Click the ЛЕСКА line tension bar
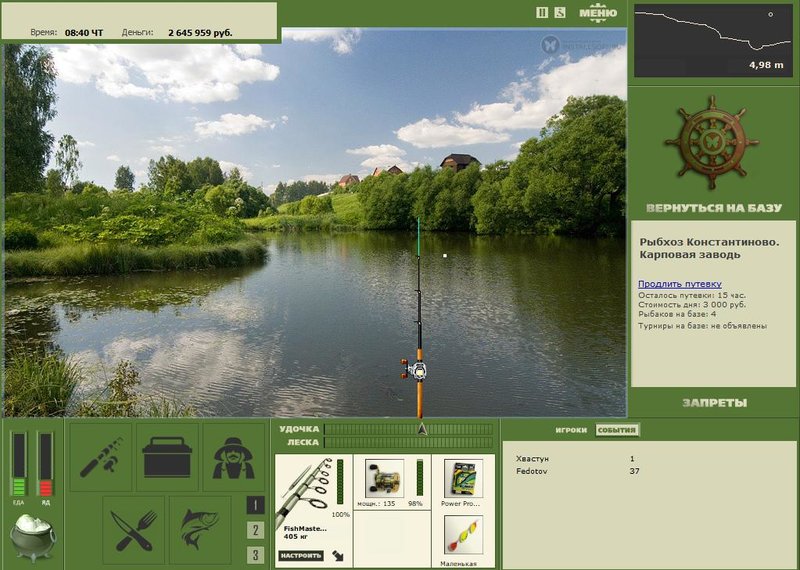The height and width of the screenshot is (570, 800). [409, 442]
